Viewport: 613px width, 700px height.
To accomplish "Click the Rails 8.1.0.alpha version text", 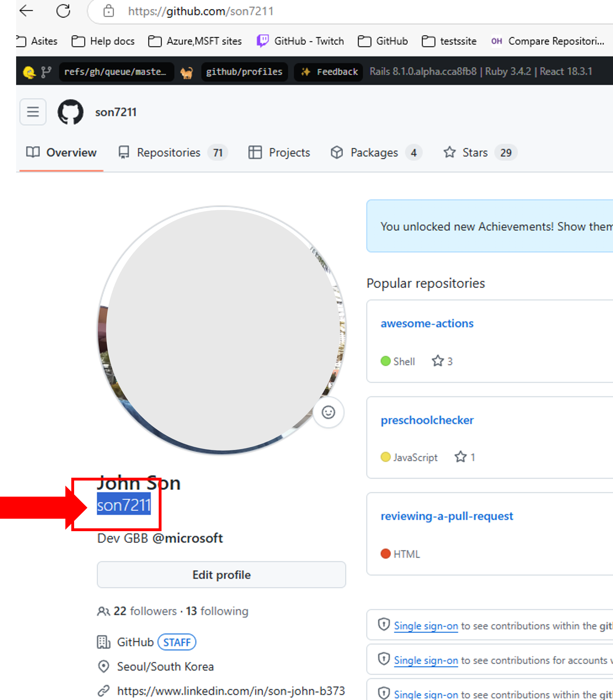I will pos(423,71).
